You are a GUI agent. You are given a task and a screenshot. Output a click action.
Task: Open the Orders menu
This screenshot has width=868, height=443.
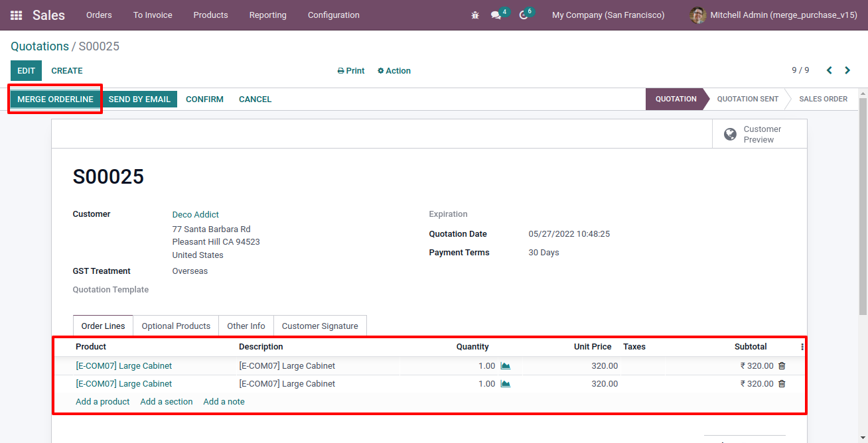pyautogui.click(x=99, y=15)
